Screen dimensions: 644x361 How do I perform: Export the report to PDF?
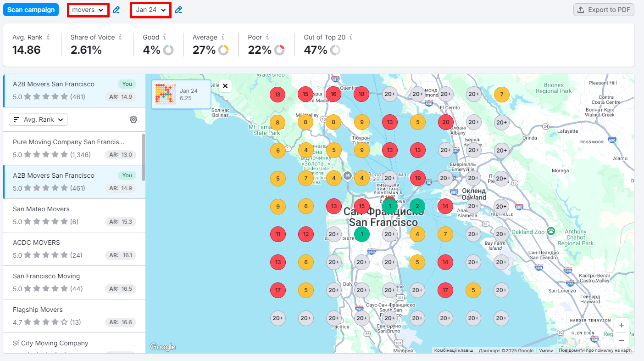click(604, 10)
